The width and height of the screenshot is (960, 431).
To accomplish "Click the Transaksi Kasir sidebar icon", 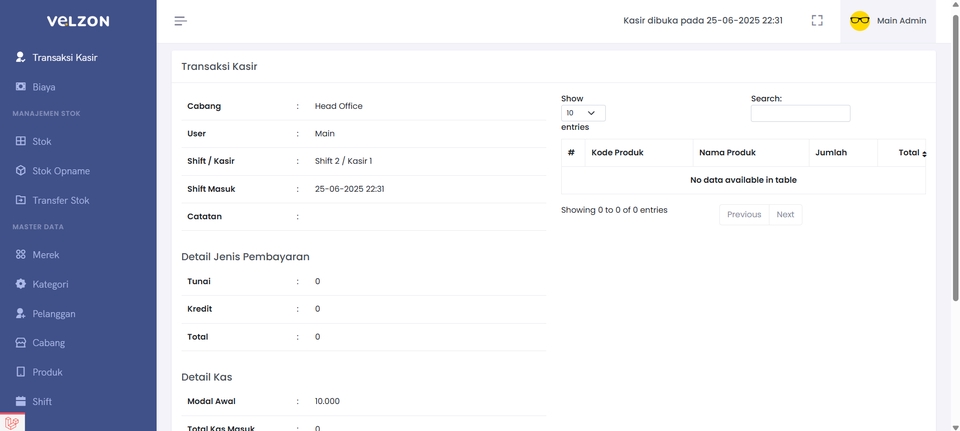I will pos(21,58).
